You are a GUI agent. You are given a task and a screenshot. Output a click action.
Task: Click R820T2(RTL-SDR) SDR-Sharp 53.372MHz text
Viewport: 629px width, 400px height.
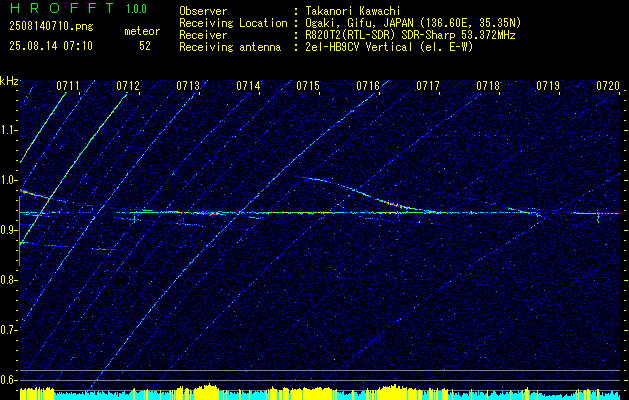410,35
